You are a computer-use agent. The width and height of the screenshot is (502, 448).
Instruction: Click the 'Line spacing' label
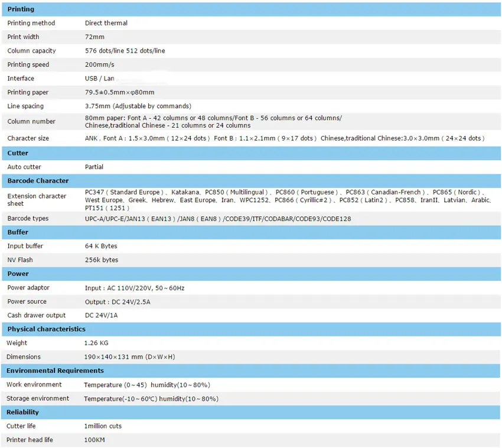[25, 106]
